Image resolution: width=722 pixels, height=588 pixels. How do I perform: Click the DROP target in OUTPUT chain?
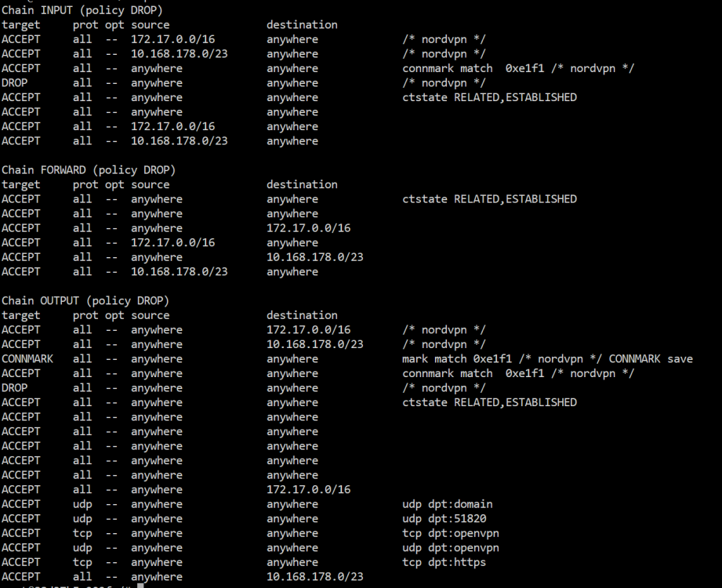14,388
